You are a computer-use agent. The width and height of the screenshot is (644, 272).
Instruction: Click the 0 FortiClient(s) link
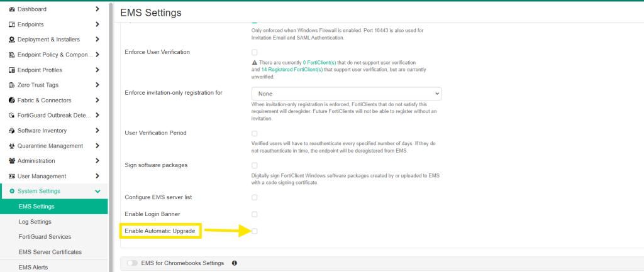(319, 63)
